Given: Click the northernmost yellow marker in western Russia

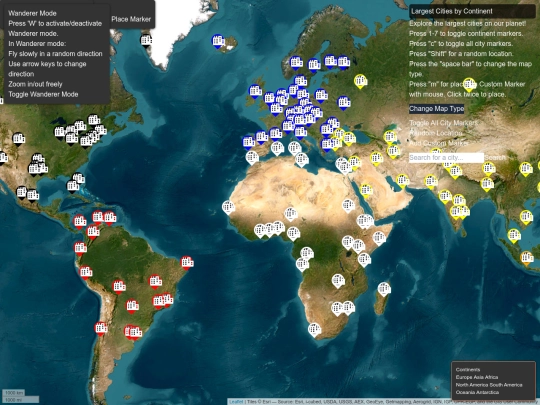Looking at the screenshot, I should tap(360, 82).
